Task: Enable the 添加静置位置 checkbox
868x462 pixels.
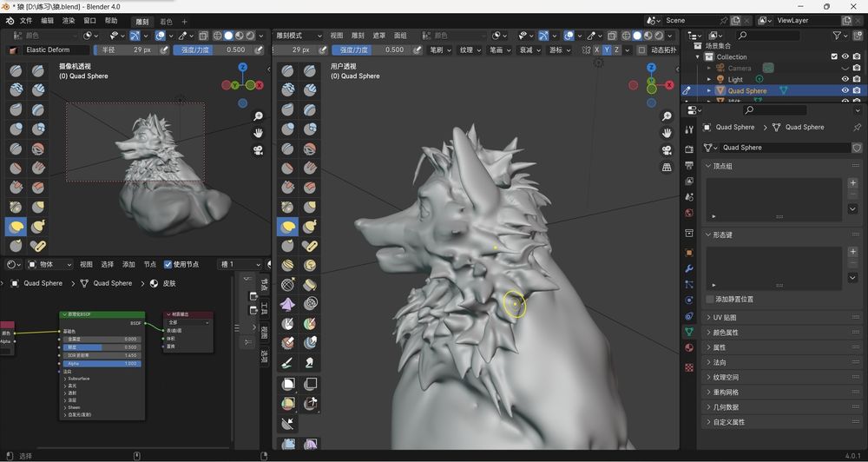Action: tap(710, 299)
